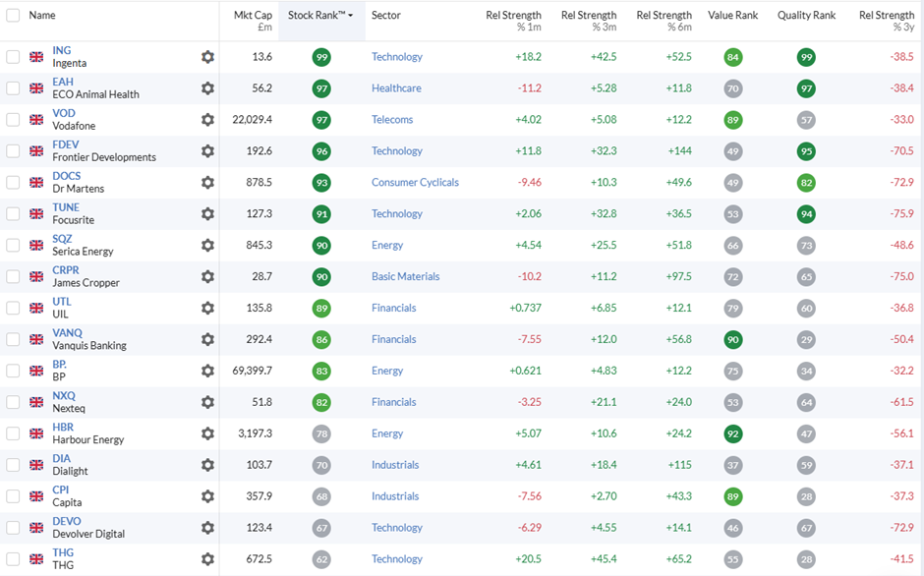The width and height of the screenshot is (924, 576).
Task: Open settings gear for ECO Animal Health
Action: click(x=207, y=88)
